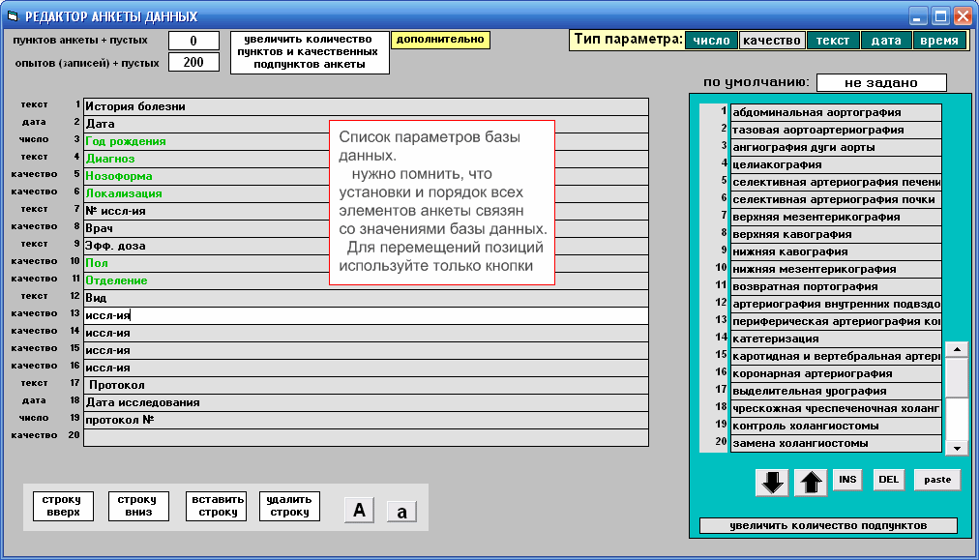Screen dimensions: 979x560
Task: Click 'вставить строку' button
Action: pos(216,506)
